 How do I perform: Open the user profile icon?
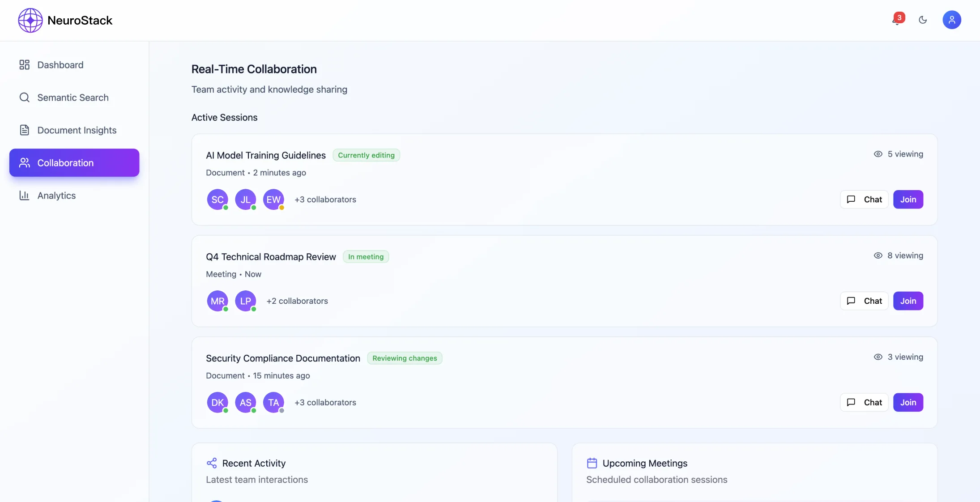[x=952, y=20]
